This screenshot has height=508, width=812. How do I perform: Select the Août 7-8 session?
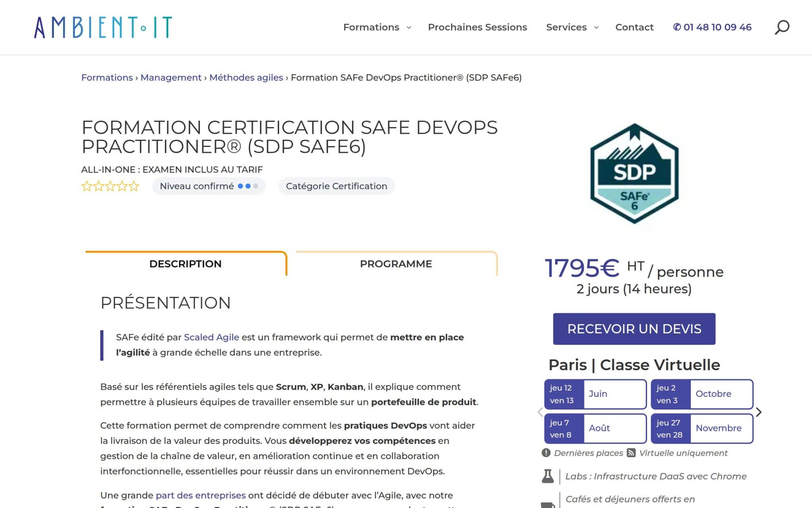596,429
